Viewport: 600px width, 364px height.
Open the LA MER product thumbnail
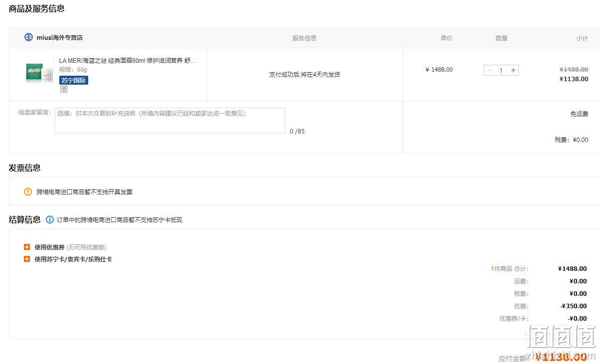pos(39,73)
